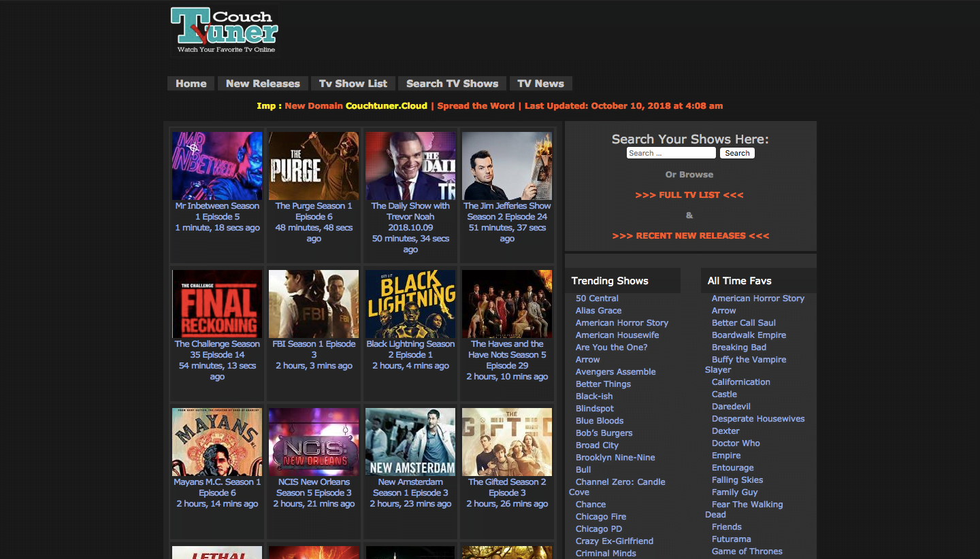The height and width of the screenshot is (559, 980).
Task: Open Better Call Saul in All Time Favs
Action: coord(744,323)
